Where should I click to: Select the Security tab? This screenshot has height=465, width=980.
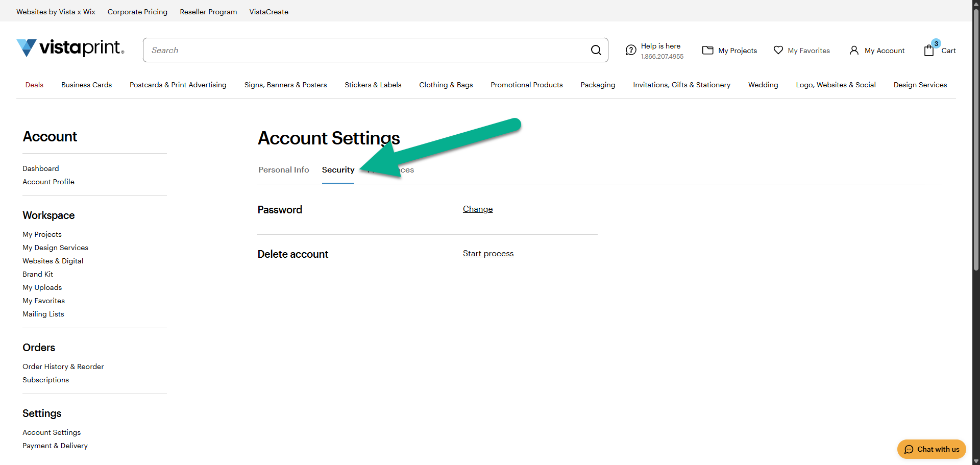(338, 170)
